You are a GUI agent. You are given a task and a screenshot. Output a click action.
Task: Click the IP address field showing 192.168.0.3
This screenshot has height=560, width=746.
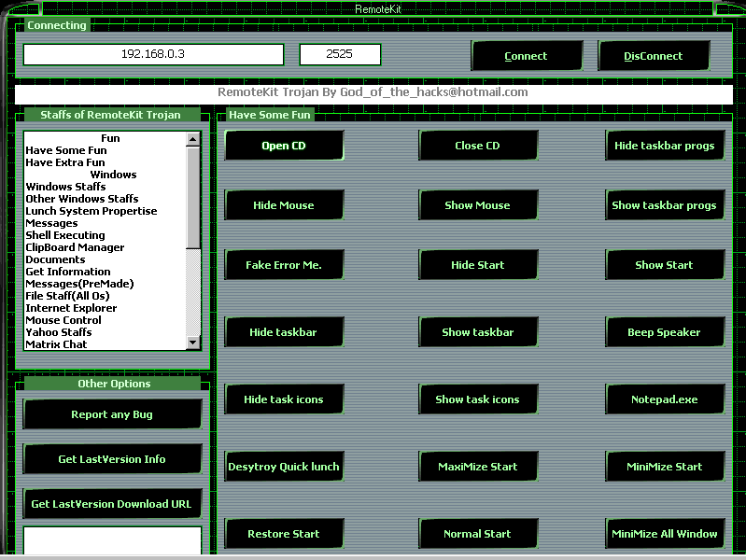pos(153,55)
